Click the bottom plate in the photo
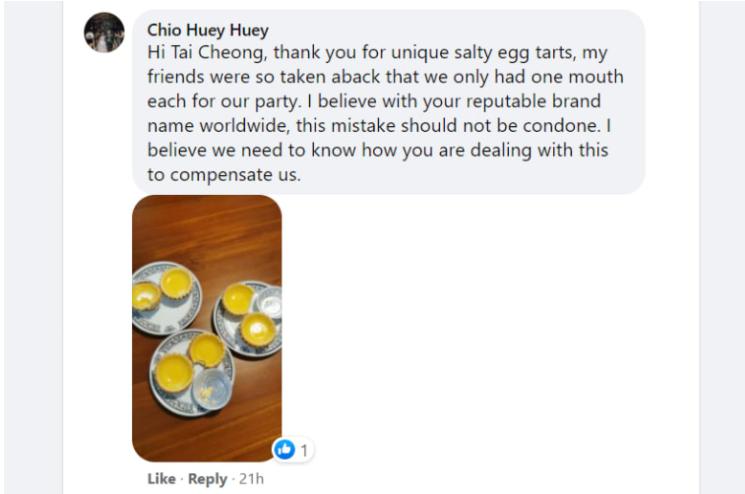This screenshot has height=494, width=745. [x=192, y=371]
